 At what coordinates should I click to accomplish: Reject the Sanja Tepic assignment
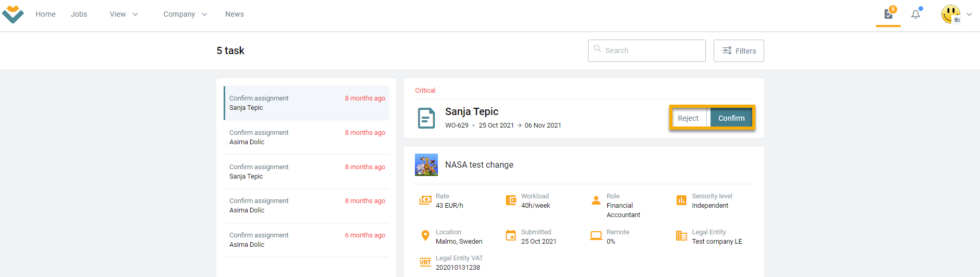point(688,118)
